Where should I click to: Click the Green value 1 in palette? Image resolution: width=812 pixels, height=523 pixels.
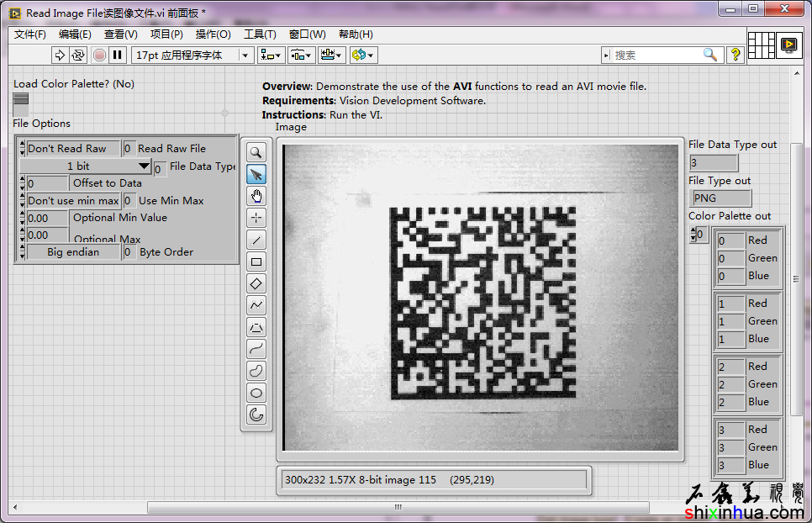click(730, 321)
